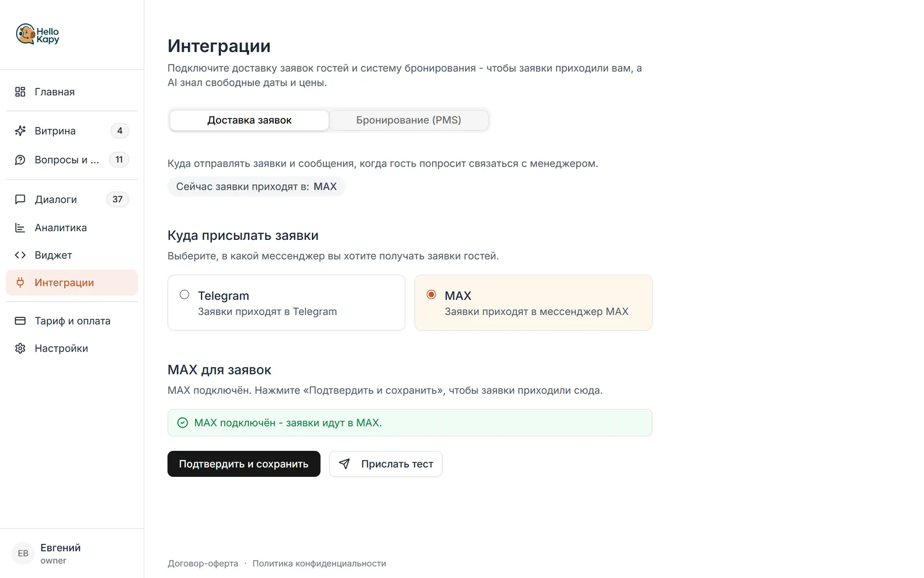This screenshot has width=924, height=578.
Task: Click the Настройки gear icon
Action: tap(20, 349)
